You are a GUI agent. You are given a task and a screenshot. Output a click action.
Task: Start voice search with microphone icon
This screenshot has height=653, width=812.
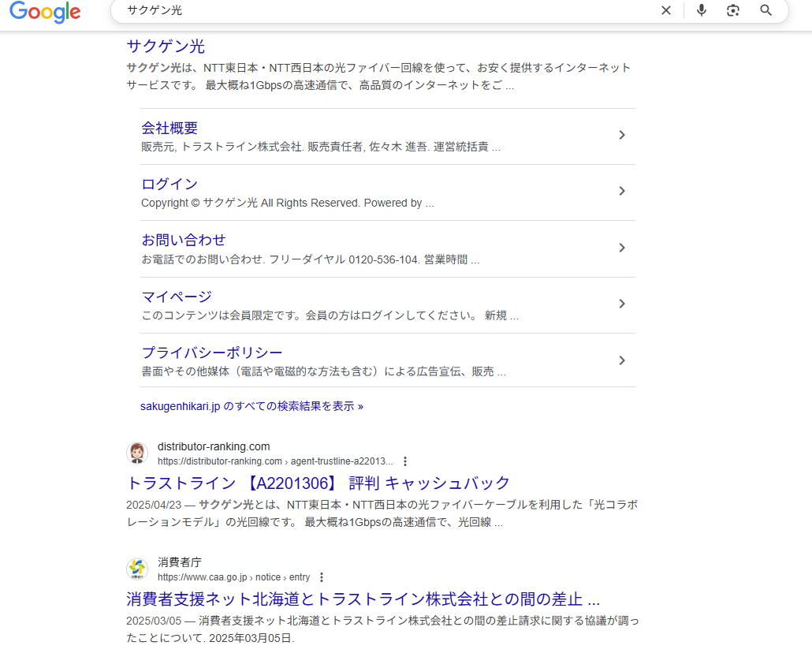click(x=701, y=10)
